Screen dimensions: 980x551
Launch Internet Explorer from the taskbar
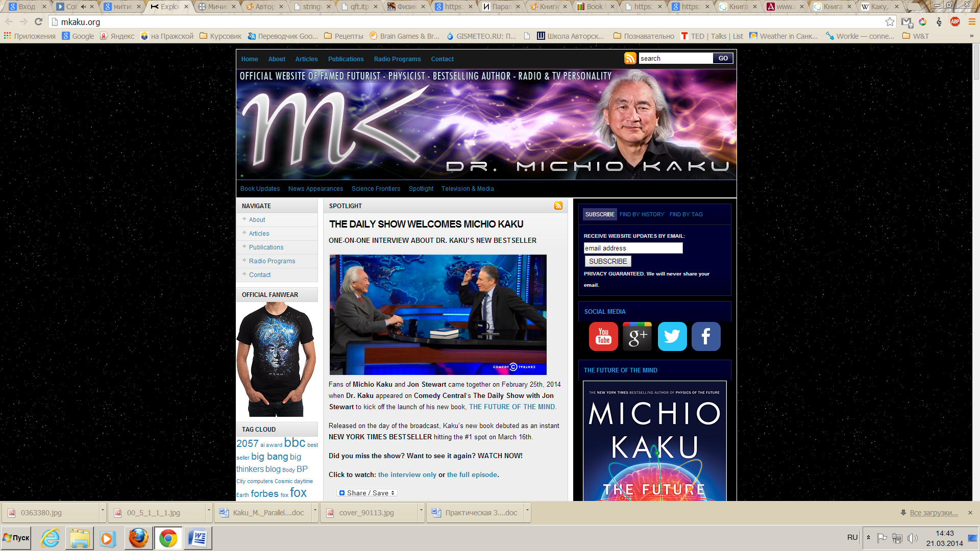point(50,538)
